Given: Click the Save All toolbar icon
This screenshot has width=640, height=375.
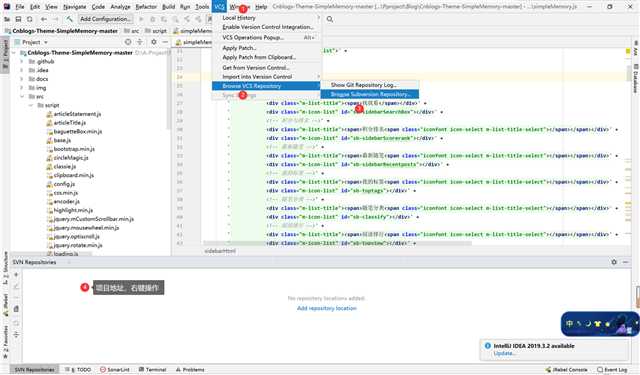Looking at the screenshot, I should point(18,19).
